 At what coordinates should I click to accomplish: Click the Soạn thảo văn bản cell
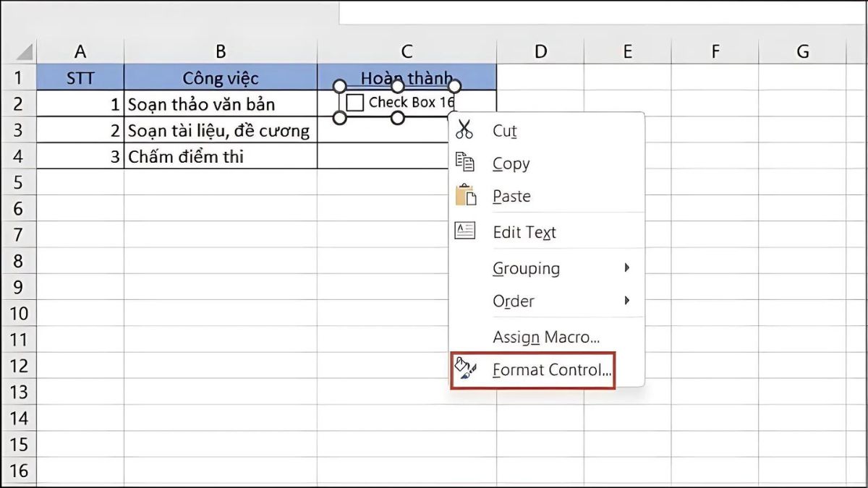tap(221, 103)
